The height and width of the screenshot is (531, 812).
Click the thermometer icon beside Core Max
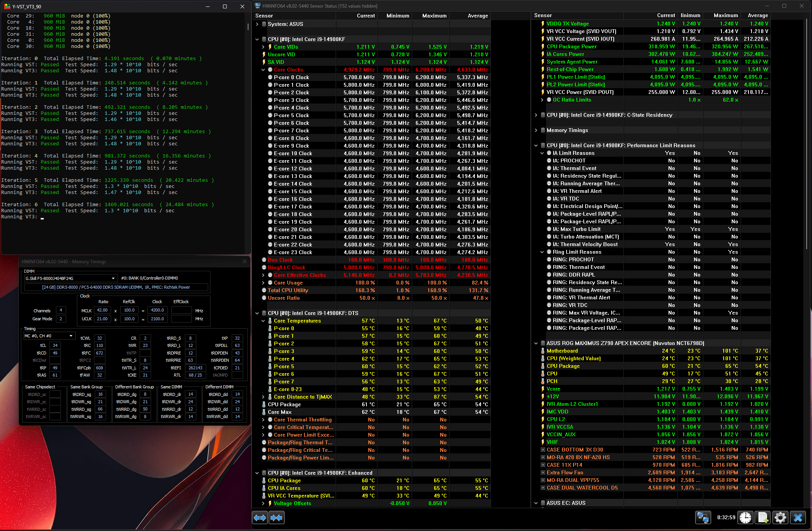264,412
